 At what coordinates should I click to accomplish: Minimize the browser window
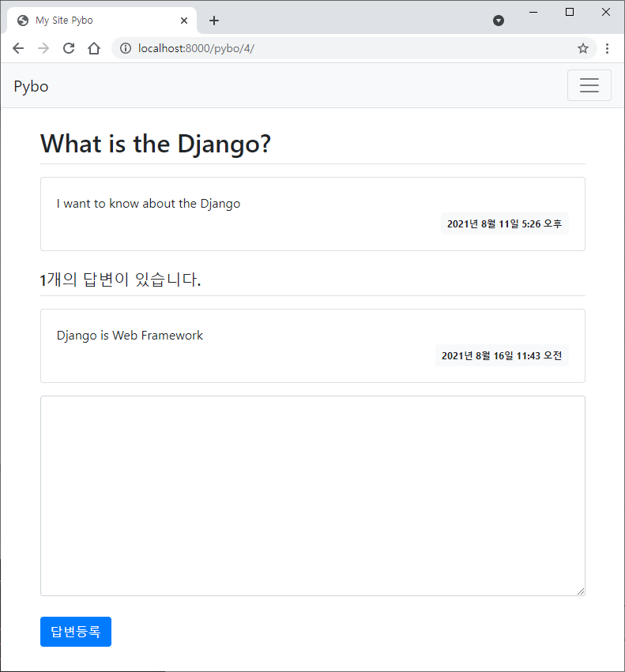click(533, 12)
